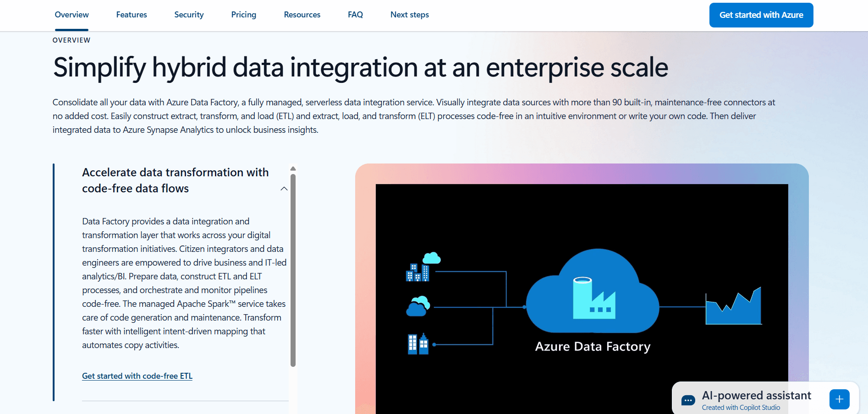Open the AI-powered assistant plus button
This screenshot has height=414, width=868.
pyautogui.click(x=839, y=399)
